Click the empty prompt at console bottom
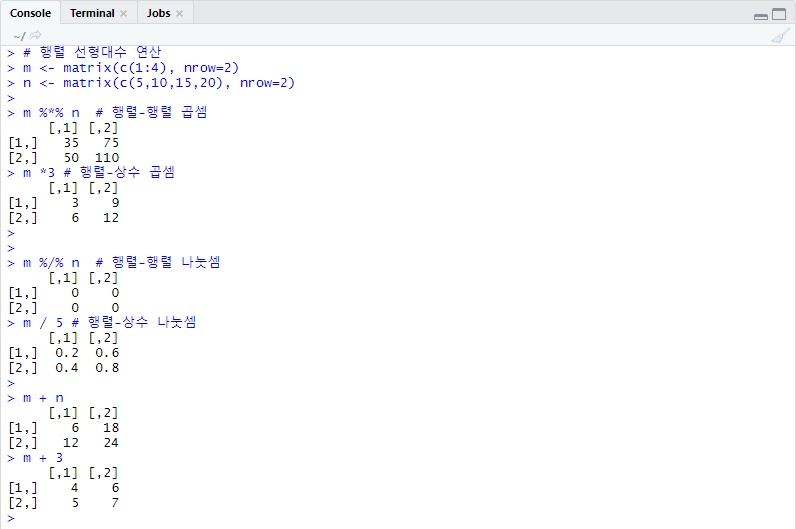Image resolution: width=796 pixels, height=529 pixels. (x=11, y=518)
